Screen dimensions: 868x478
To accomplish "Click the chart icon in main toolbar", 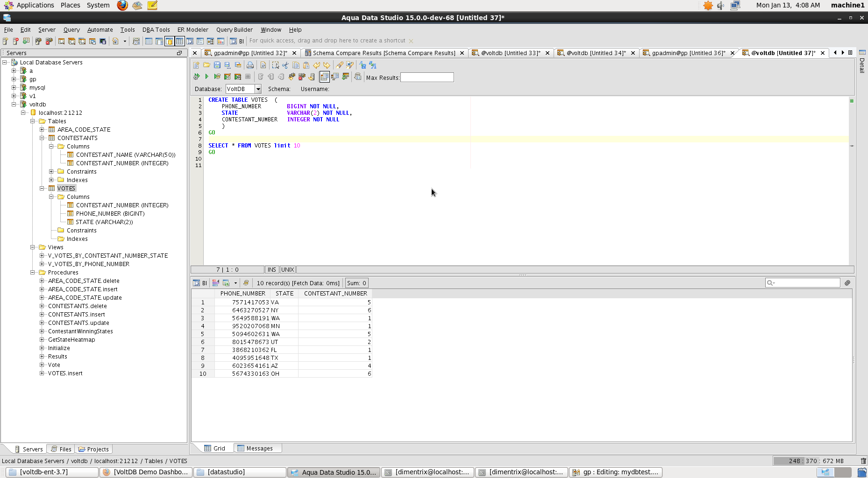I will point(221,41).
